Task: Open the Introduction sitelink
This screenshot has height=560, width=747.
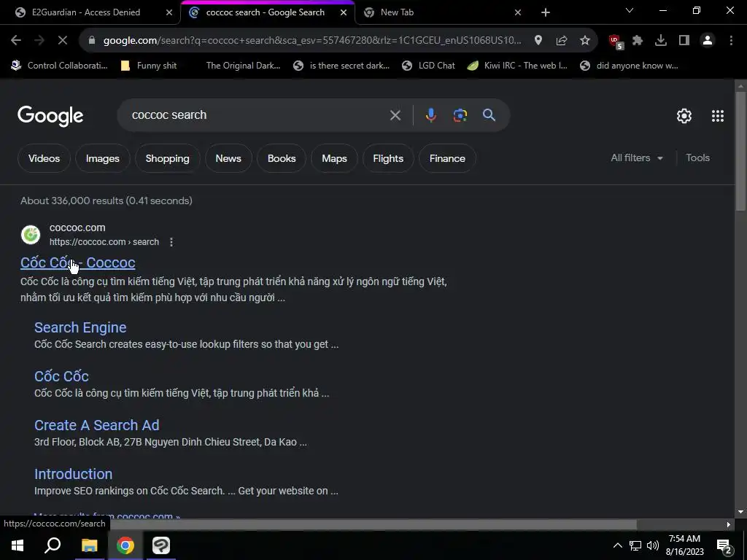Action: [x=74, y=474]
